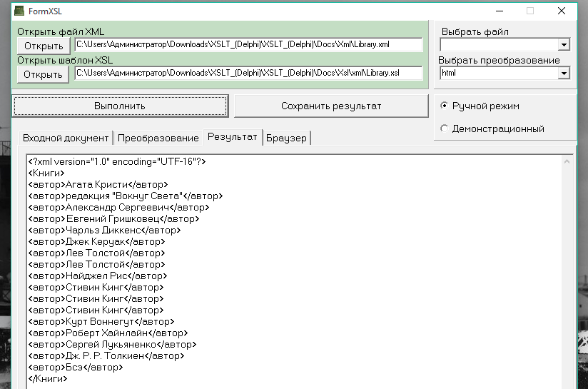Close the FormXSL window
The width and height of the screenshot is (588, 389).
[x=562, y=11]
